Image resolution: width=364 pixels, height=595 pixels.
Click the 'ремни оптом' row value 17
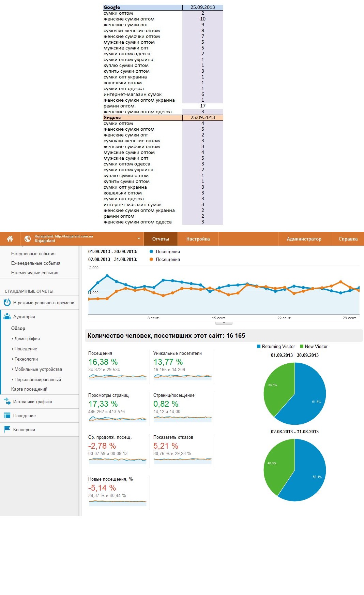point(203,106)
